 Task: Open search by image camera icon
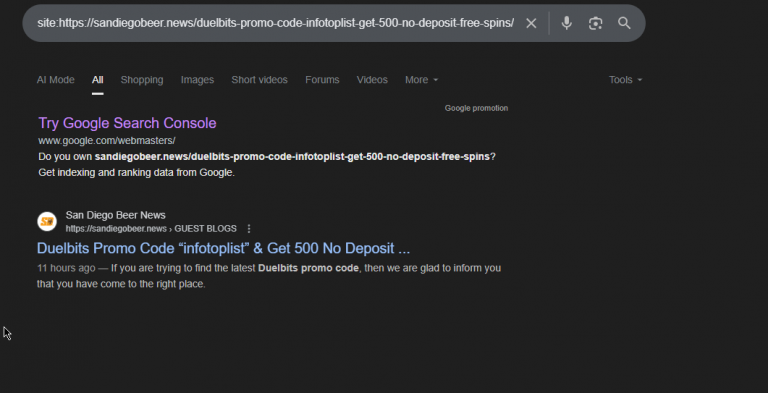point(595,23)
